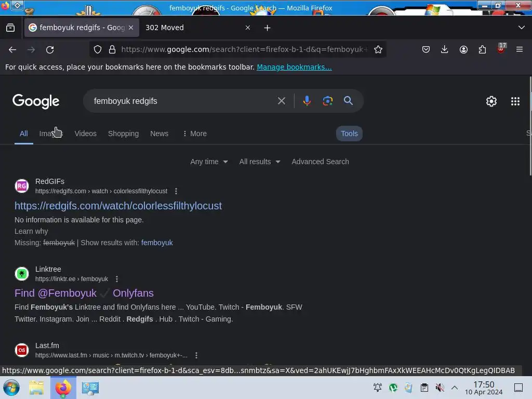Open the redgifs.com colorlessfilthylocust result
532x399 pixels.
point(118,206)
